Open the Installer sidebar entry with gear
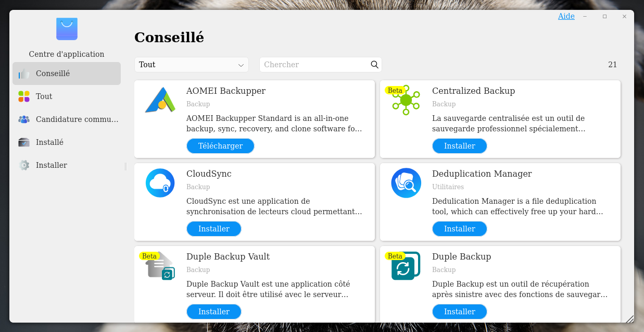This screenshot has height=332, width=644. coord(67,165)
